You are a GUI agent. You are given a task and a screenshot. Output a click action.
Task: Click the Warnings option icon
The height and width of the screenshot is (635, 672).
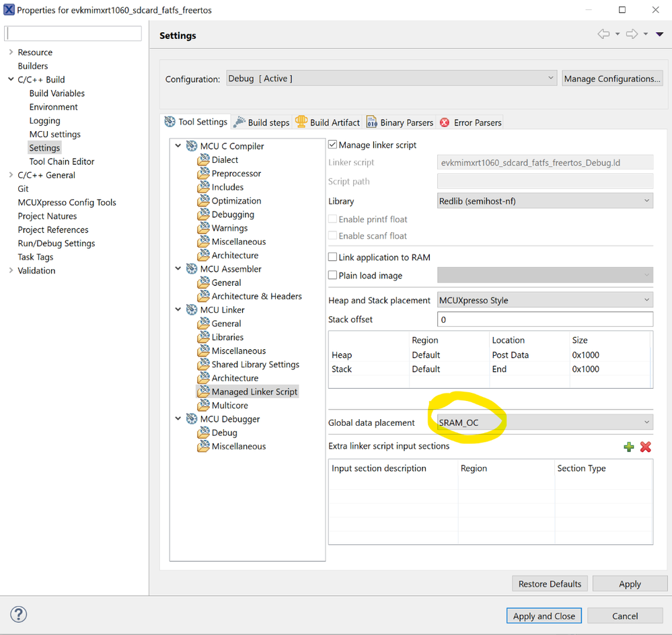point(203,228)
